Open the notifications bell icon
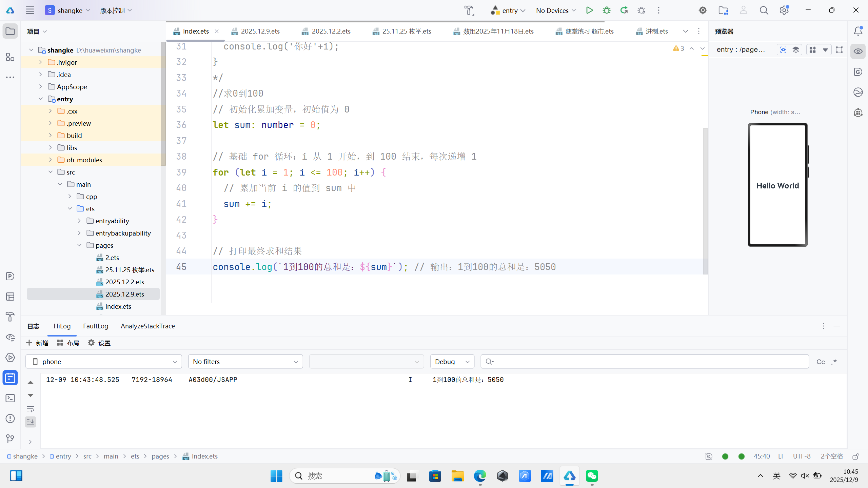This screenshot has width=868, height=488. [x=858, y=31]
